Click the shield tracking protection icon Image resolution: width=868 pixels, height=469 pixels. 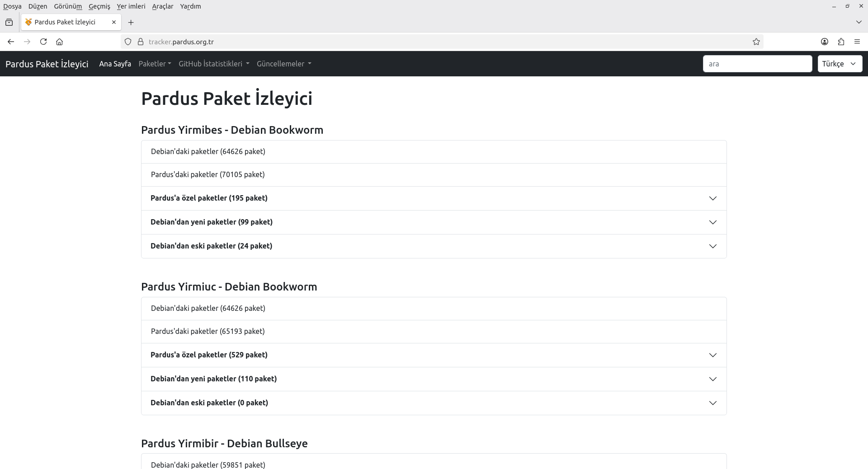tap(128, 42)
